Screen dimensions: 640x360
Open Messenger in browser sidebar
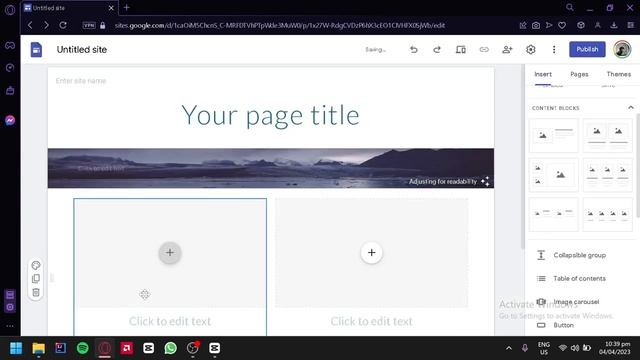tap(10, 120)
